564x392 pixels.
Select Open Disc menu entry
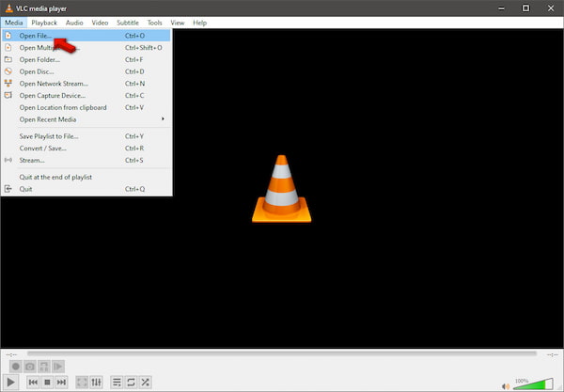tap(86, 71)
